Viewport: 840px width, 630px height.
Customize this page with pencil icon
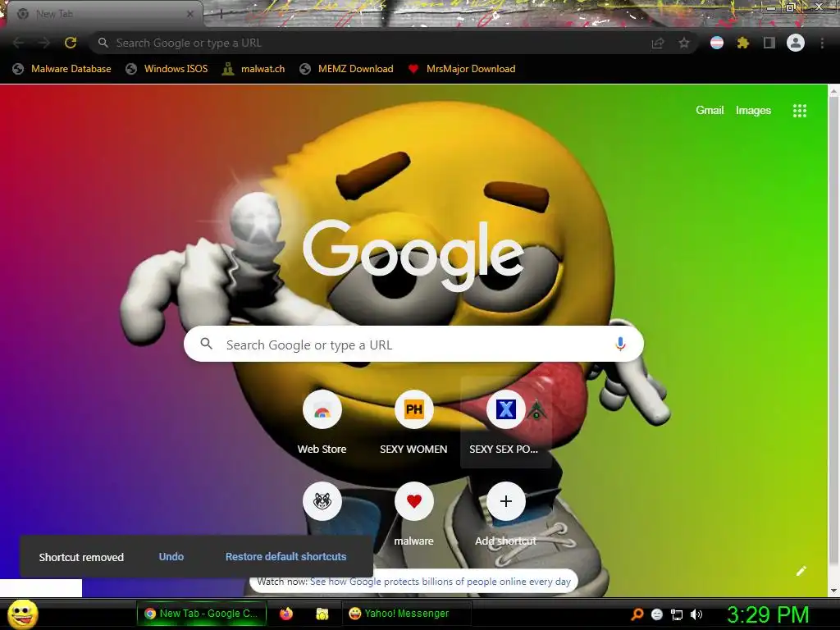(x=801, y=571)
